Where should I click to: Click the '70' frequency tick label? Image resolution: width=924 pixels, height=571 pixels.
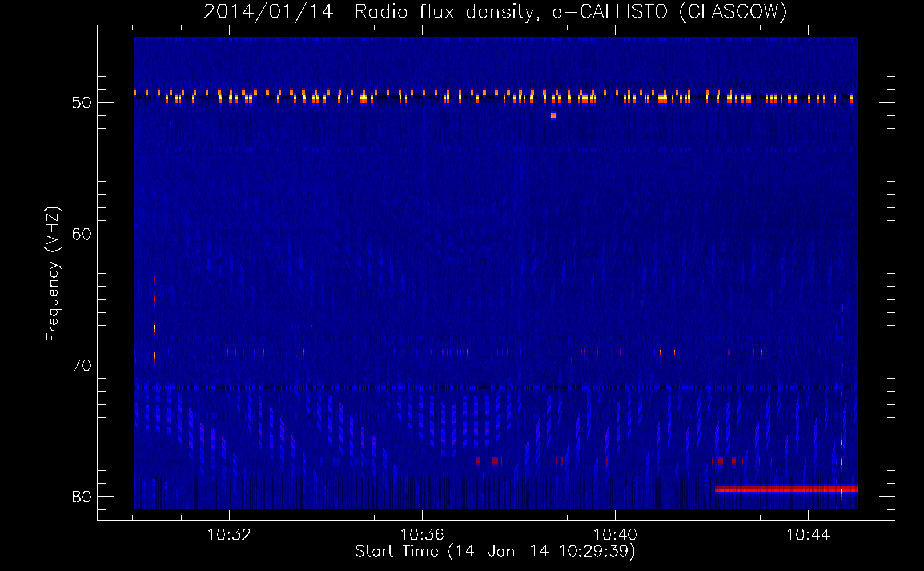[82, 365]
